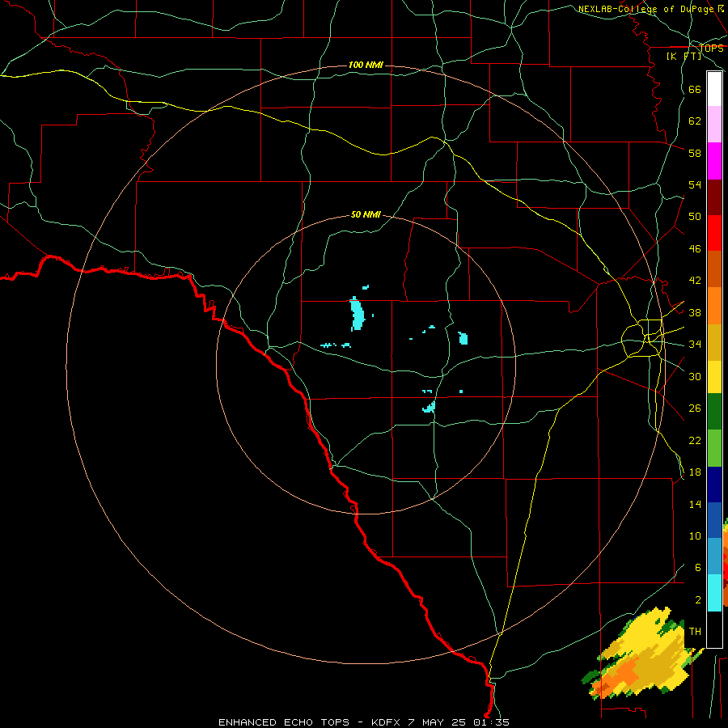Click the "01:35" timestamp in the caption
728x728 pixels.
pyautogui.click(x=491, y=722)
